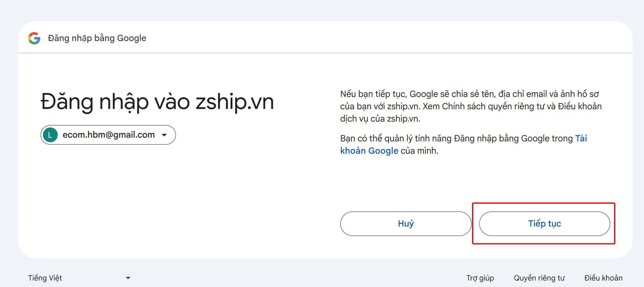Open the Tiếng Việt language selector
The height and width of the screenshot is (287, 644).
click(x=45, y=278)
